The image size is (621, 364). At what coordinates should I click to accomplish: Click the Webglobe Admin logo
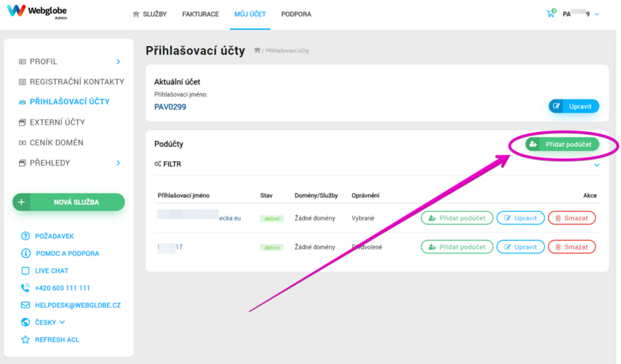click(37, 11)
